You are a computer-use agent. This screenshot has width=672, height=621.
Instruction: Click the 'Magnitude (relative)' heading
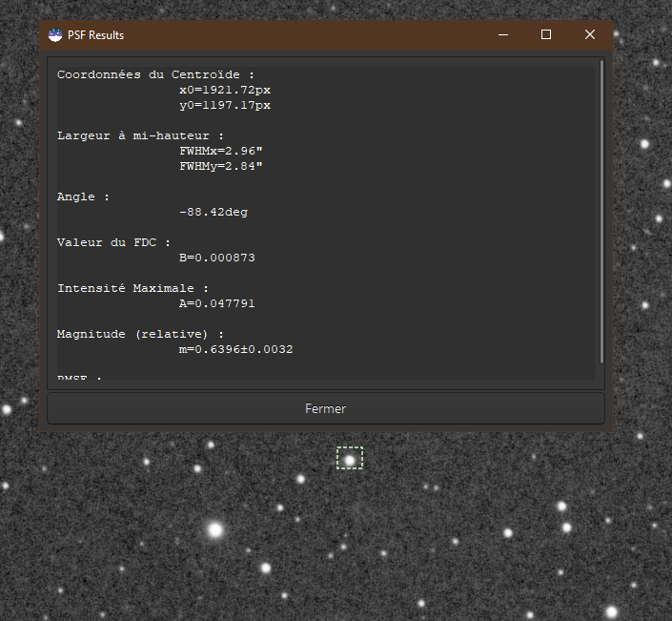pyautogui.click(x=132, y=334)
